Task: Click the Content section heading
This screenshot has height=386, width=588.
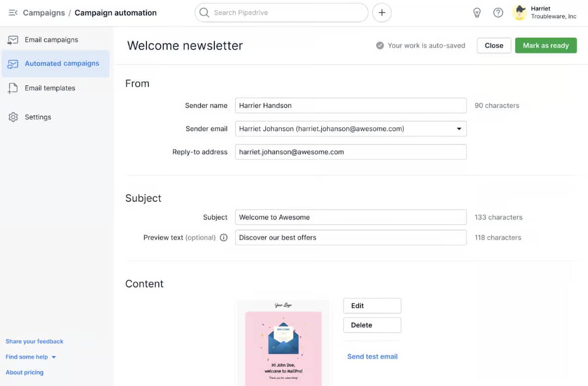Action: click(145, 284)
